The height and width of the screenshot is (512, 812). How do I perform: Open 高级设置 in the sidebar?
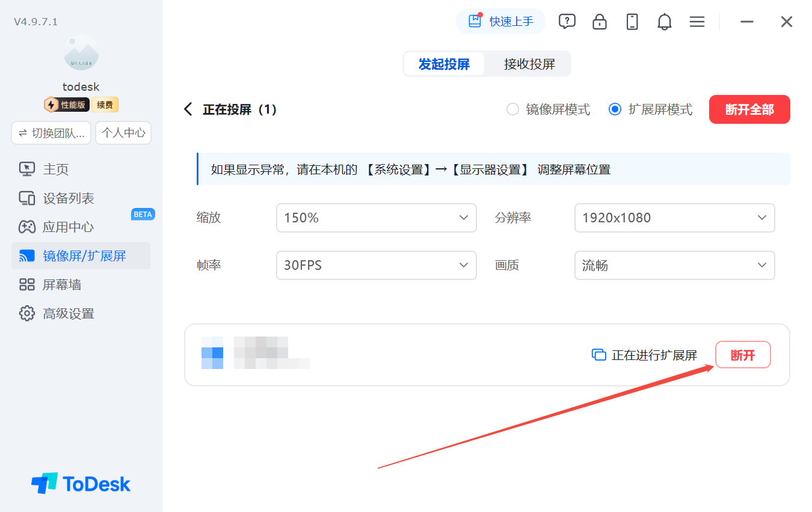coord(81,314)
